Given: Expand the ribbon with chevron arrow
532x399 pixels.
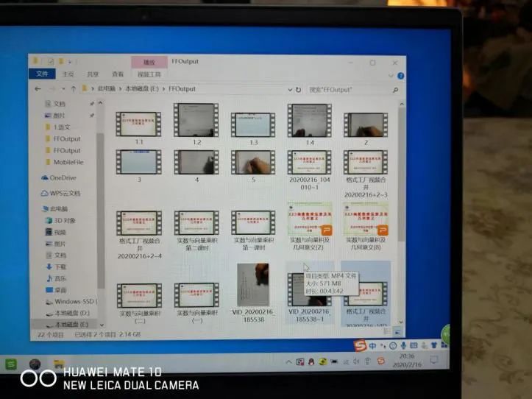Looking at the screenshot, I should click(x=391, y=75).
